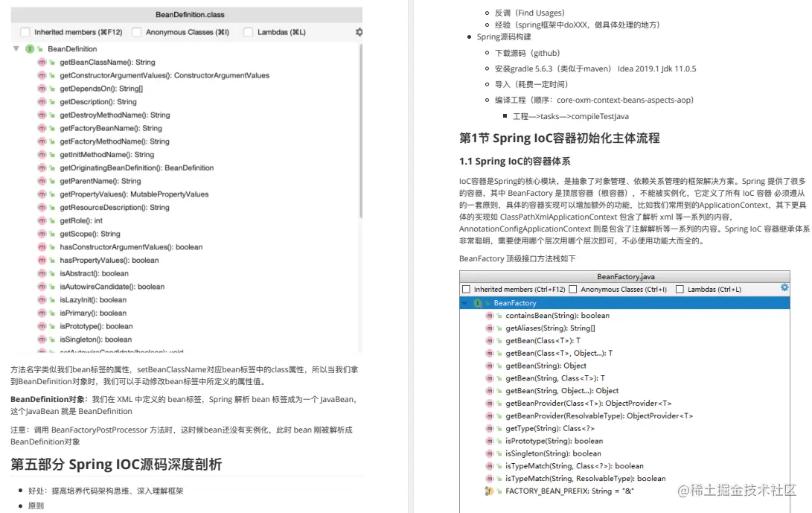The height and width of the screenshot is (513, 812).
Task: Click heading 第1节 Spring IoC容器初始化主体流程
Action: click(559, 138)
